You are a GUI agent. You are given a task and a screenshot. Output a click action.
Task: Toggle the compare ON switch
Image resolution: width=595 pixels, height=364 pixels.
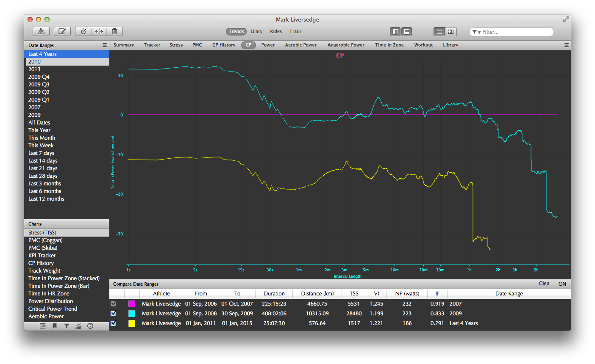coord(562,284)
